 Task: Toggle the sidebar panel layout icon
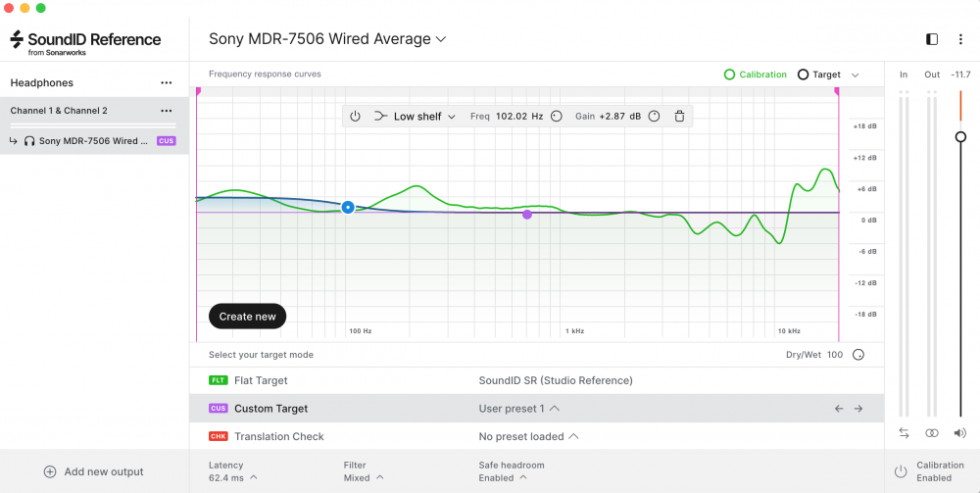pos(932,39)
